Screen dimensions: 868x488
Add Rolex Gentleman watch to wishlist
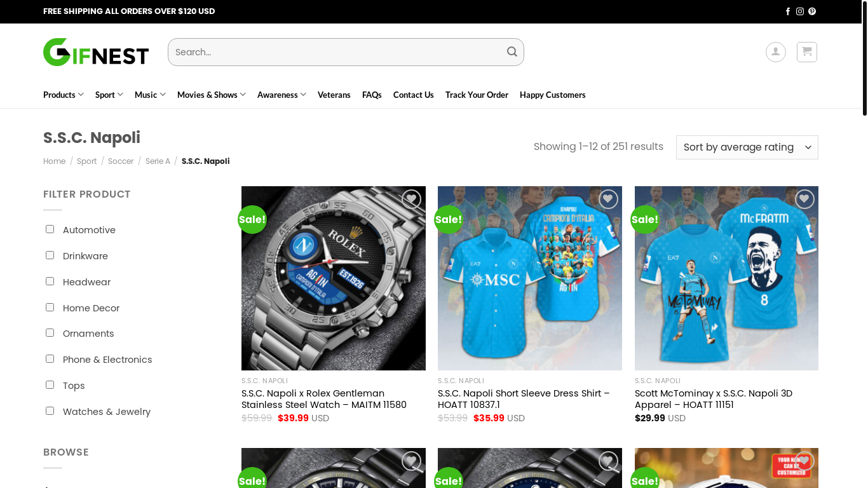click(411, 200)
